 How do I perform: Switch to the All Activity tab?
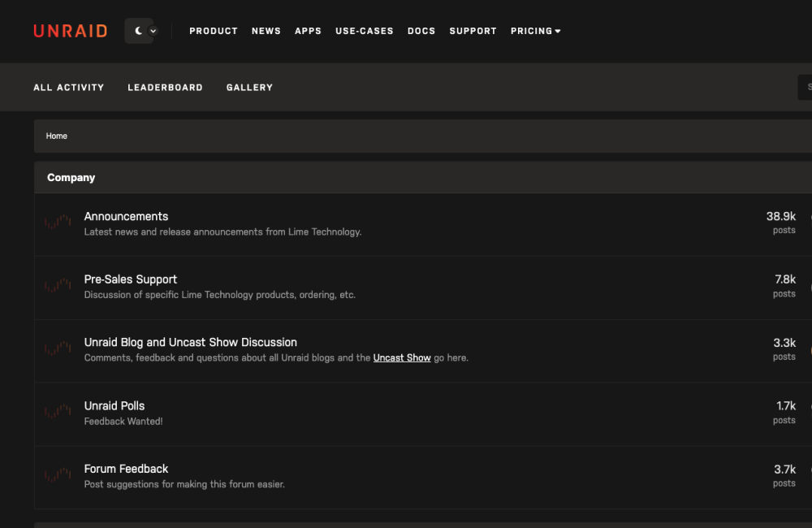click(x=69, y=88)
